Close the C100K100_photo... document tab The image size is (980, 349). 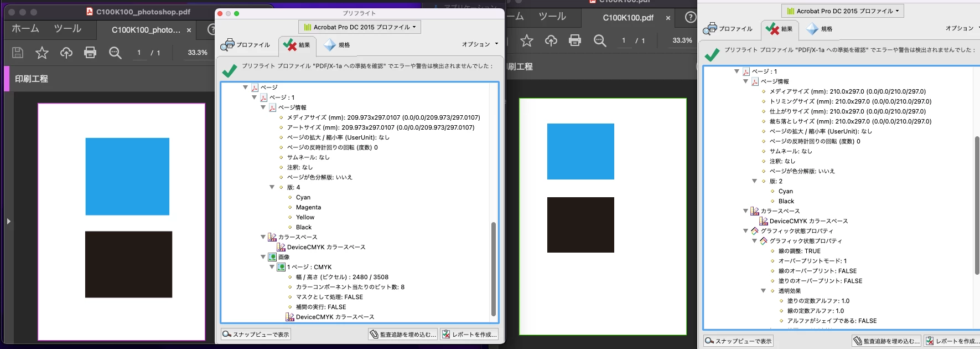189,30
